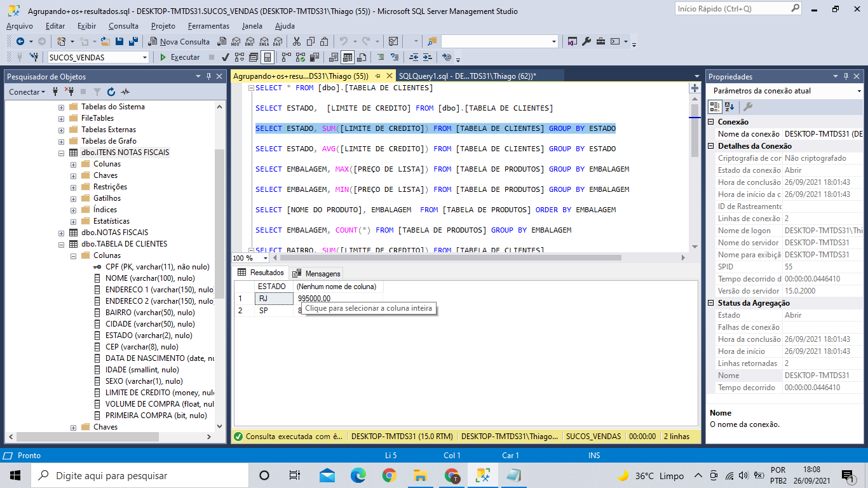The width and height of the screenshot is (868, 488).
Task: Open the Ferramentas menu
Action: click(208, 26)
